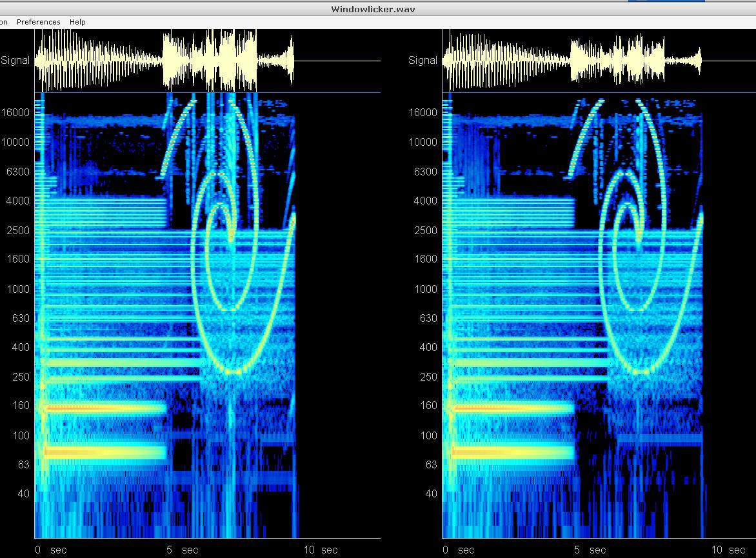This screenshot has width=756, height=558.
Task: Click the 63 frequency label in left panel
Action: pos(24,465)
